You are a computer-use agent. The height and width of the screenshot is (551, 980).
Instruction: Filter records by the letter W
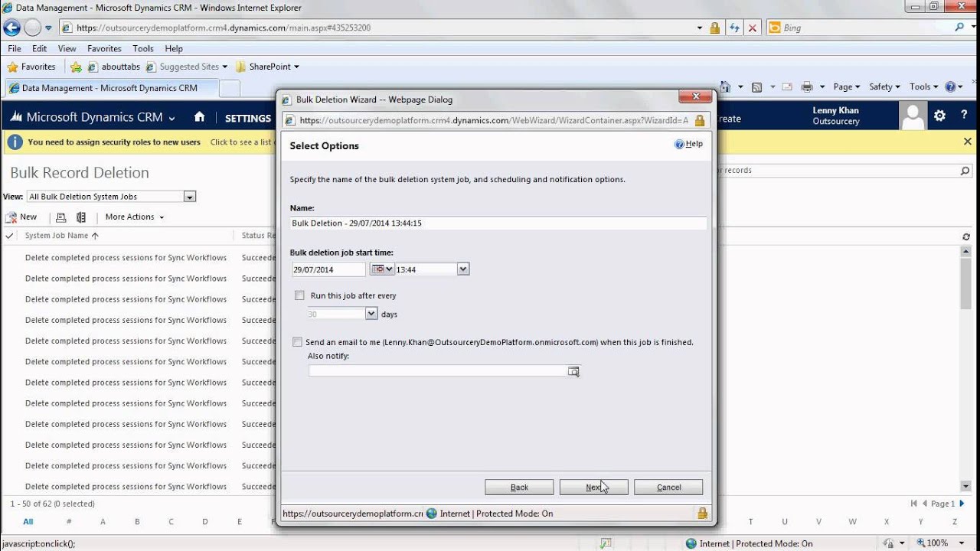853,522
